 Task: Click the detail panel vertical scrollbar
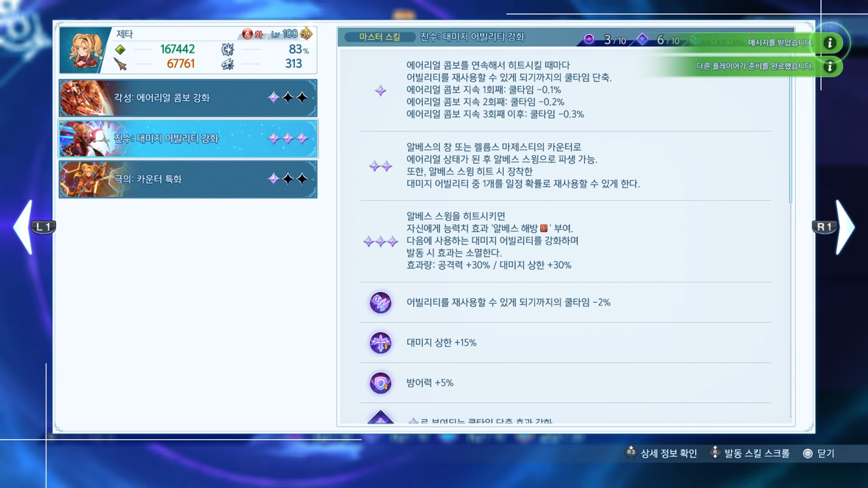click(791, 140)
